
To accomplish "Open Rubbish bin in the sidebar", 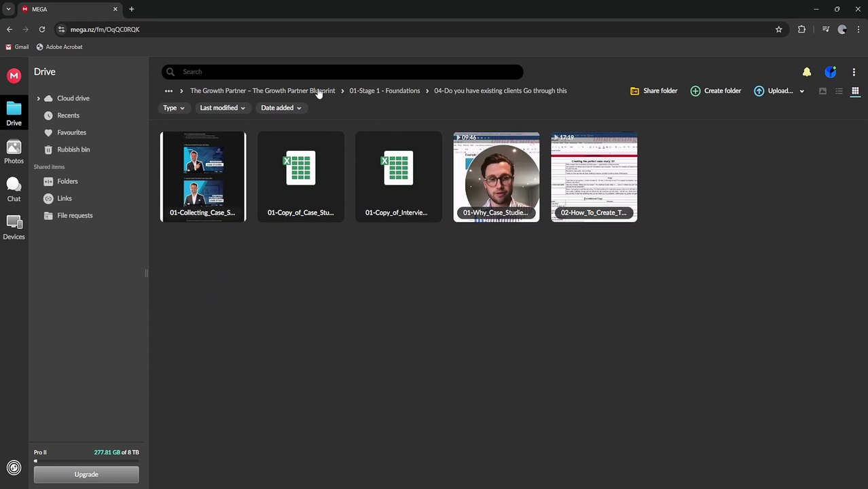I will 73,149.
